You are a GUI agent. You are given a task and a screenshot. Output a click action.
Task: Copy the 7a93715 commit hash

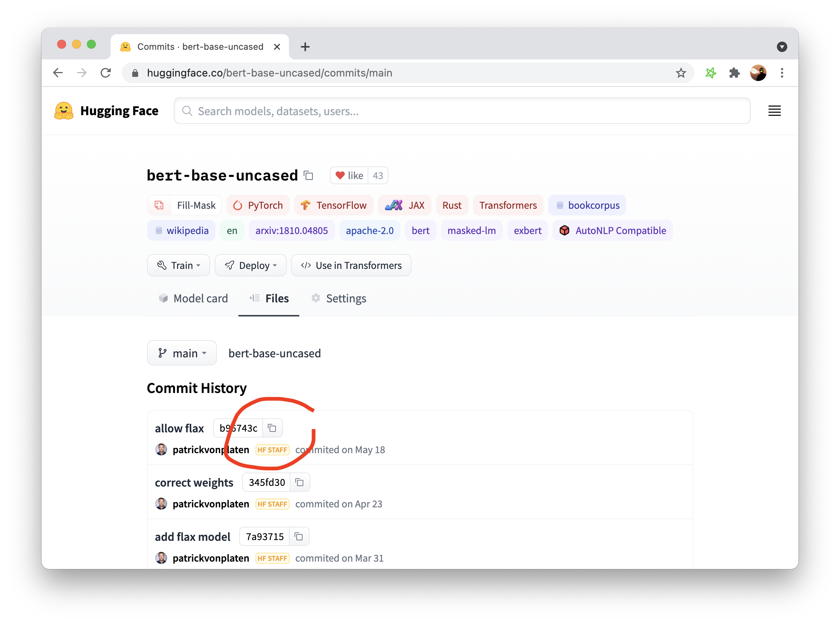pos(299,536)
